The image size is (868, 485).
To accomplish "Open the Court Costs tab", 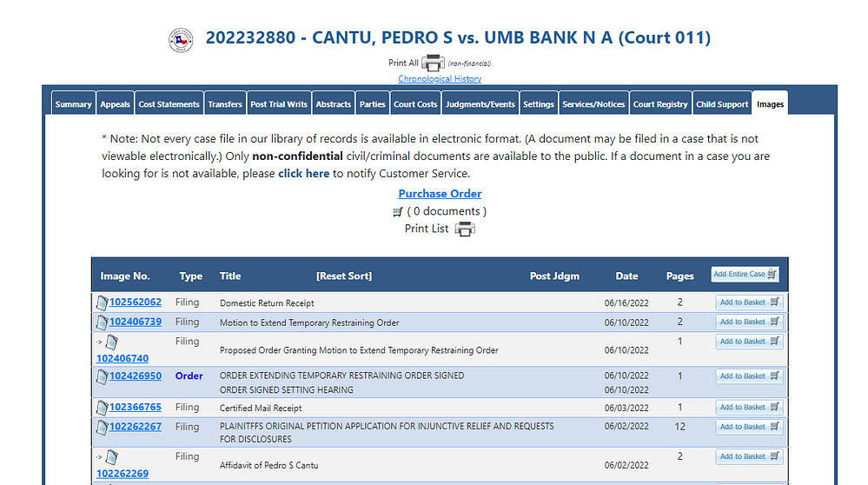I will click(x=415, y=103).
